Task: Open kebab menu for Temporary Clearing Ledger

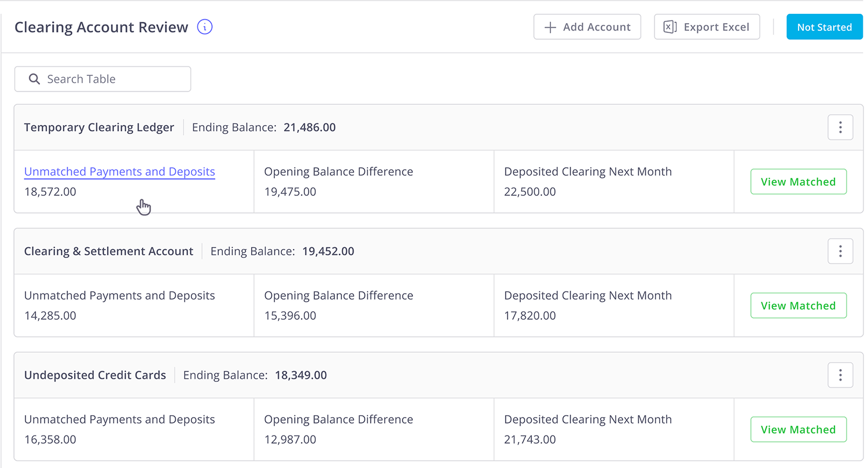Action: [840, 127]
